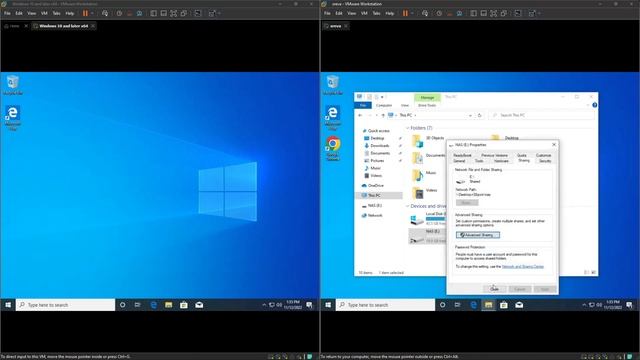Screen dimensions: 640x360
Task: Show hidden tray icons in right VM taskbar
Action: [584, 305]
